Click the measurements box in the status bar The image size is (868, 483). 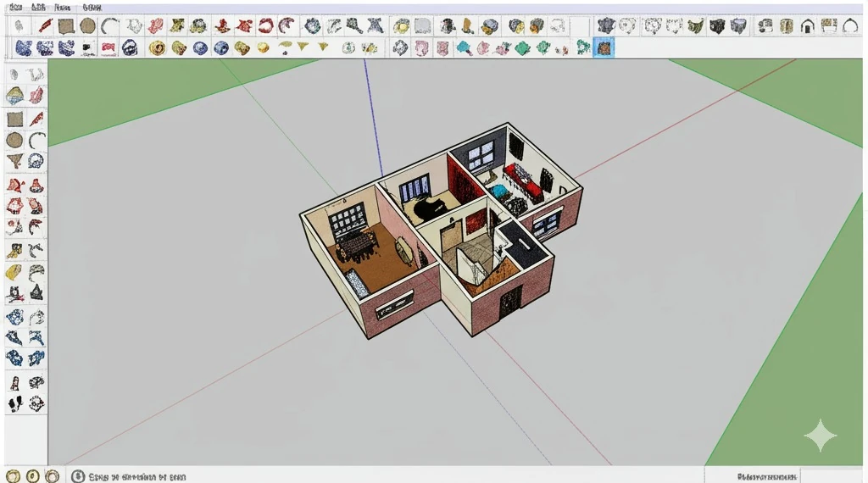click(x=832, y=476)
